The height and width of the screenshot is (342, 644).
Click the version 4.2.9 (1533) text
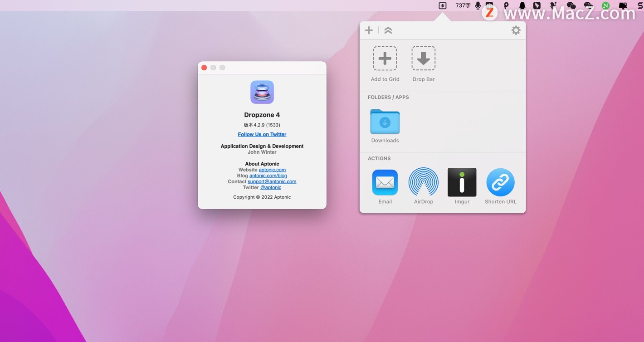pyautogui.click(x=262, y=125)
